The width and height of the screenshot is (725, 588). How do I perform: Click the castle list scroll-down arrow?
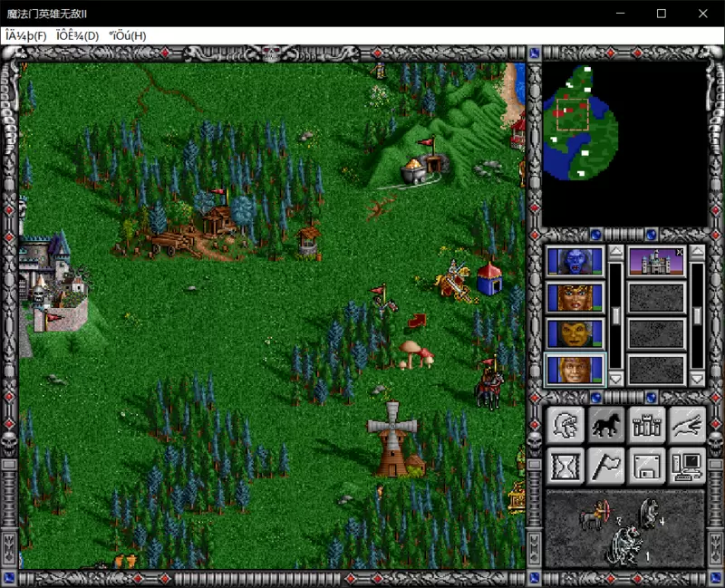[x=697, y=379]
